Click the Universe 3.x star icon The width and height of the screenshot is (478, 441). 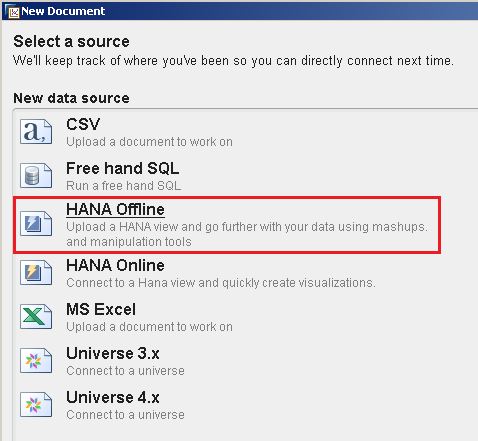(x=36, y=360)
